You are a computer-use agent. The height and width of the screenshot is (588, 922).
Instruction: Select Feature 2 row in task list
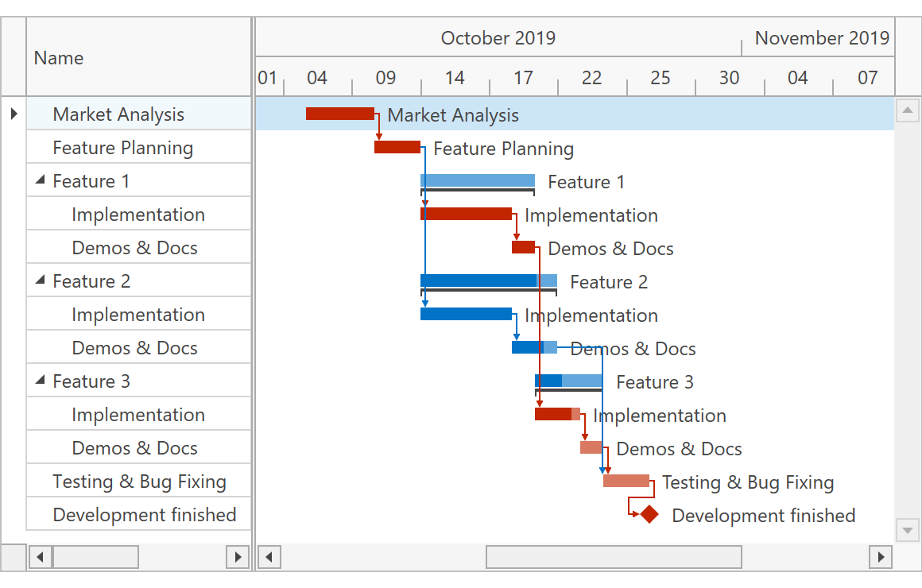tap(139, 280)
